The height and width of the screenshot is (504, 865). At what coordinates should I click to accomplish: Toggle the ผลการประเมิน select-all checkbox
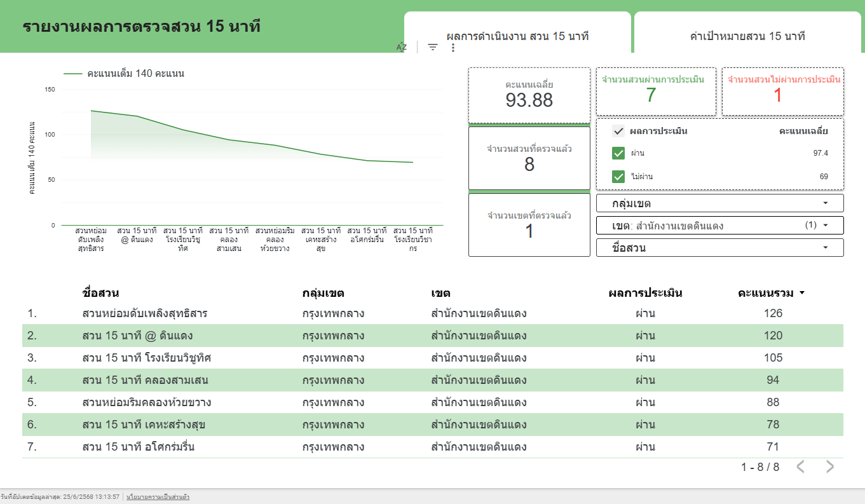618,132
